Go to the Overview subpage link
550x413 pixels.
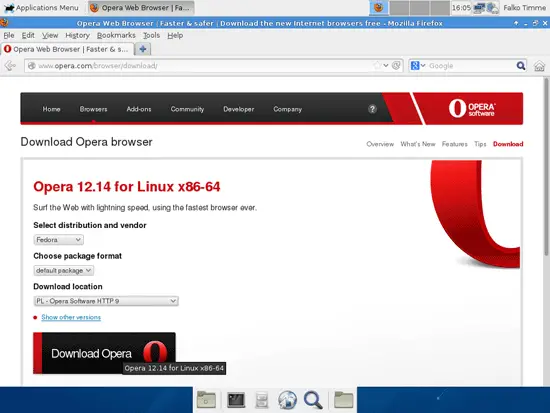pos(380,144)
